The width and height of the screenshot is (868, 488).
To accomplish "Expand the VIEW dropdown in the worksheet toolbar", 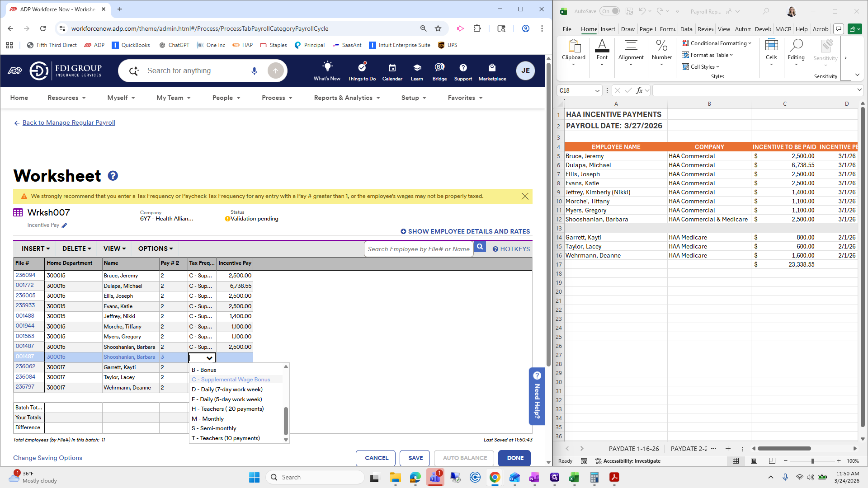I will pos(113,249).
